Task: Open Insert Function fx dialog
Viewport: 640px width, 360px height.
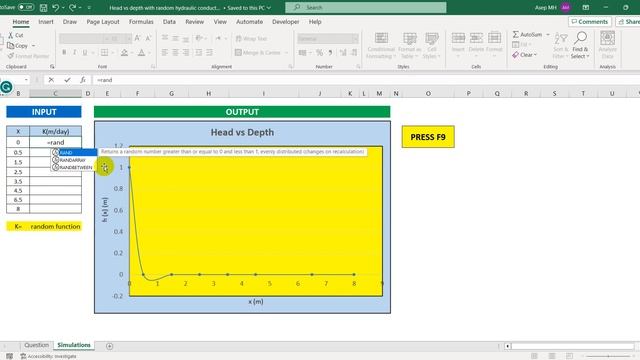Action: tap(83, 80)
